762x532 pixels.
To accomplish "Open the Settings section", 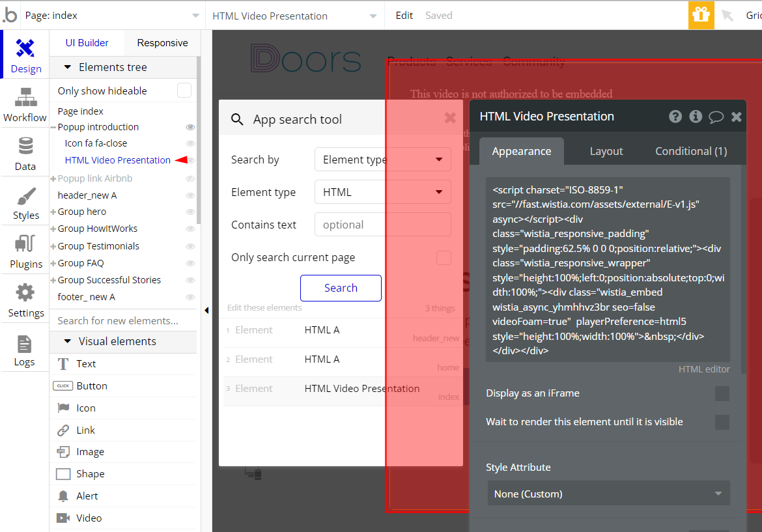I will click(25, 300).
